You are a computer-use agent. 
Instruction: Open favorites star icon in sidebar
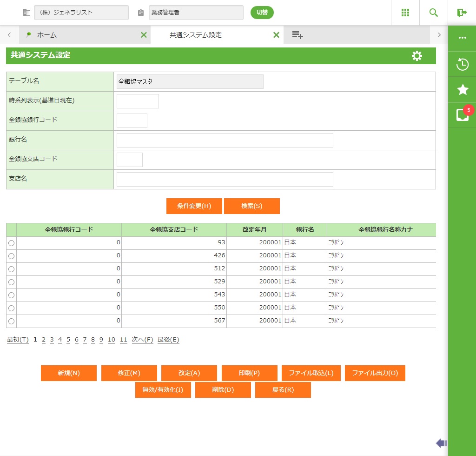(x=462, y=90)
